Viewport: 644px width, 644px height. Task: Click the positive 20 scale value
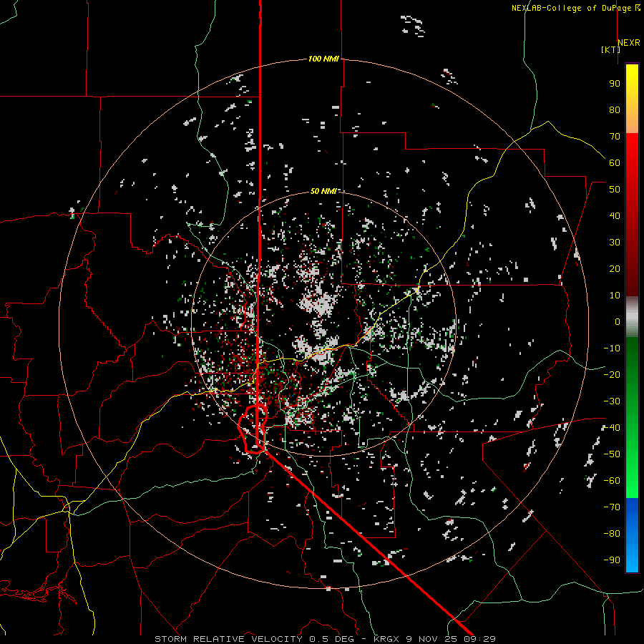[615, 269]
